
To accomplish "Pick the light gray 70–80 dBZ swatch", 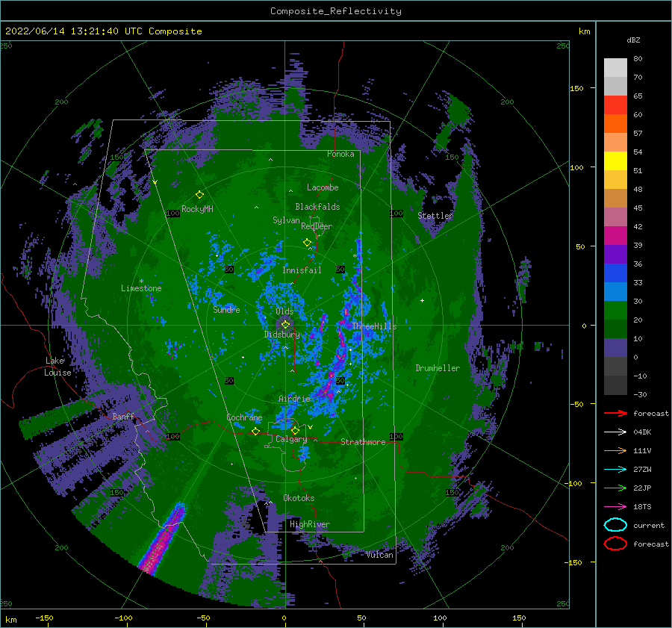I will coord(615,68).
